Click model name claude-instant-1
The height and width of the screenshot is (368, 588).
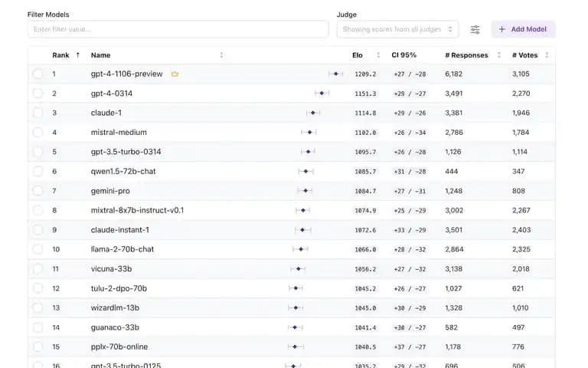[119, 230]
